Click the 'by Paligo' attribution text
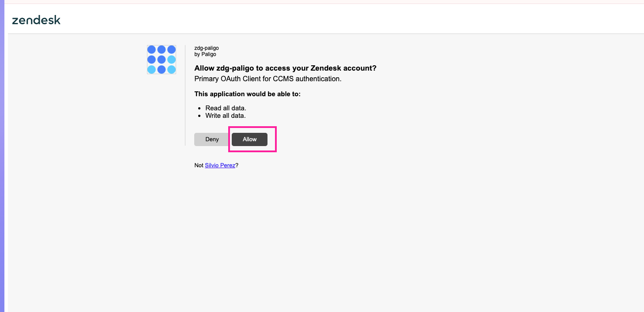 [x=205, y=54]
